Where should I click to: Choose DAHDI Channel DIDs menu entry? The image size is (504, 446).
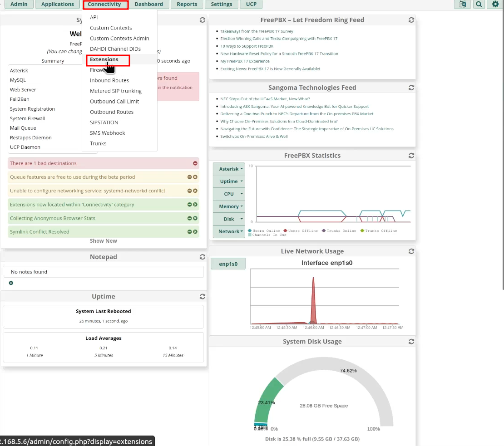(115, 49)
